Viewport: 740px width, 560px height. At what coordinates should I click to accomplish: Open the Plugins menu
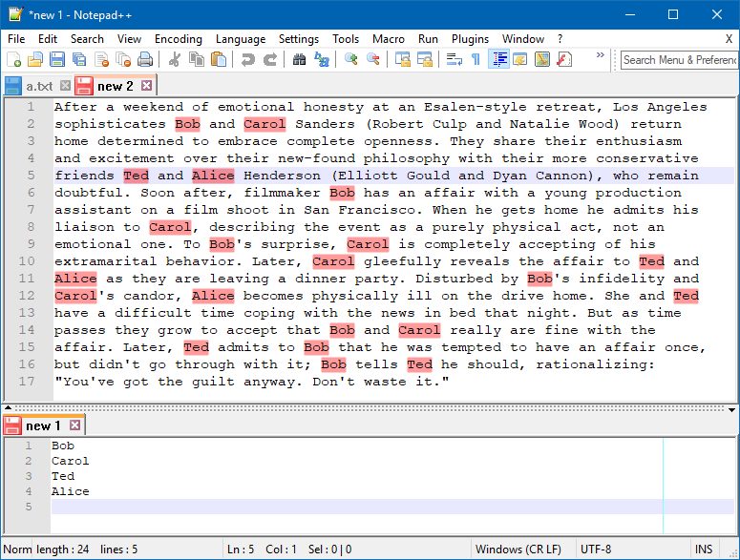pos(470,39)
